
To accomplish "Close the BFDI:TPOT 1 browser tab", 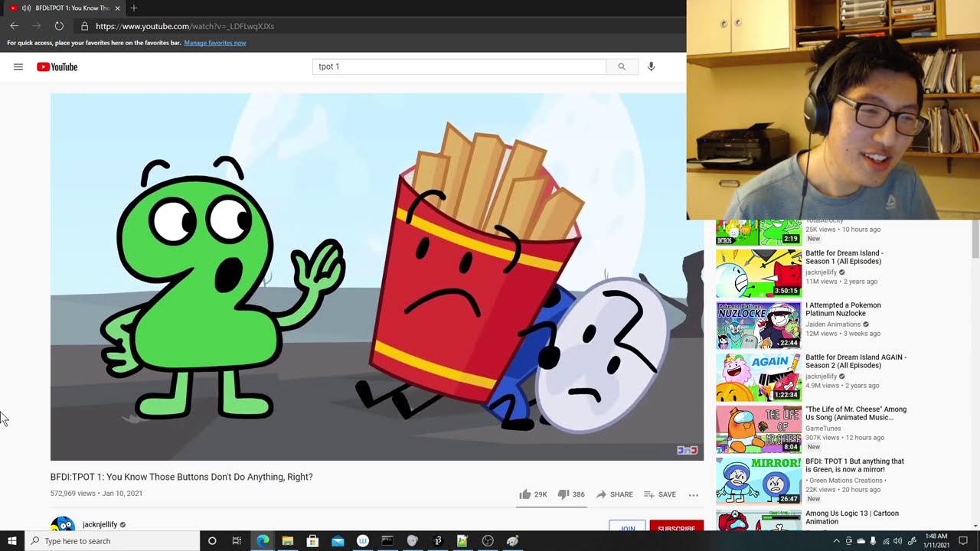I will coord(117,8).
